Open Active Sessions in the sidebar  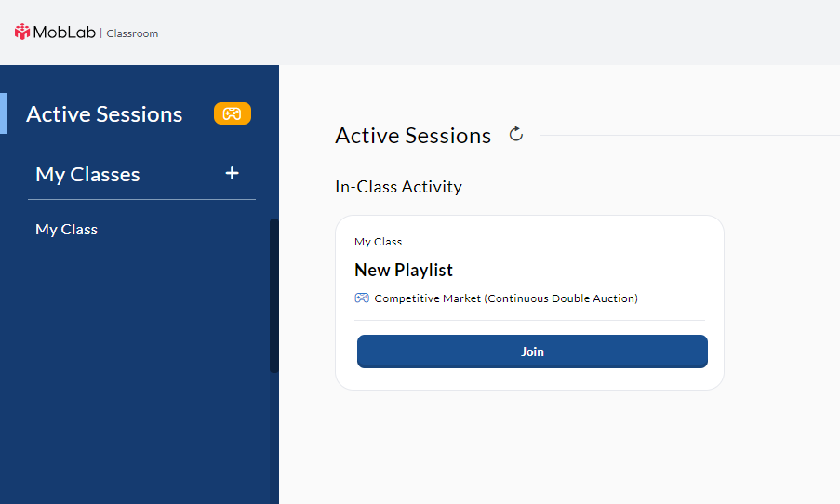point(104,114)
